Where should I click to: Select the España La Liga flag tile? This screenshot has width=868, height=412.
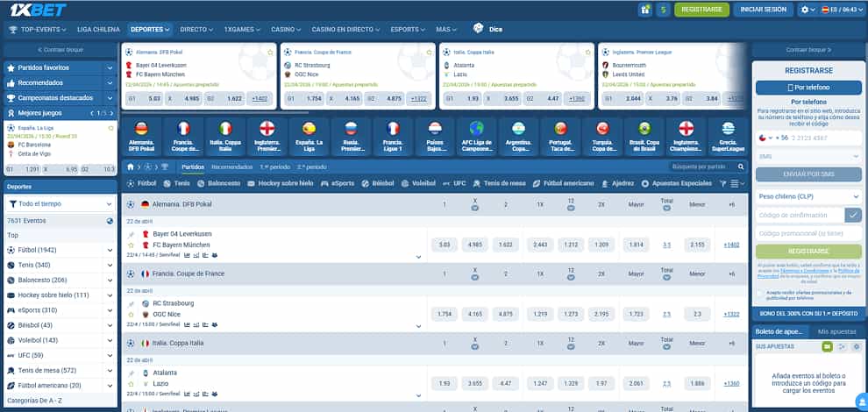(x=309, y=136)
